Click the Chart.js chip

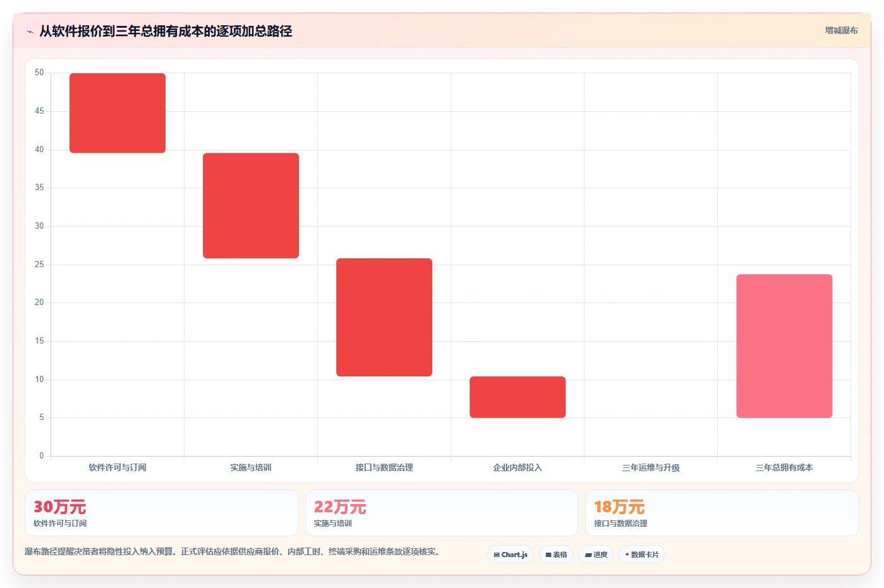511,555
